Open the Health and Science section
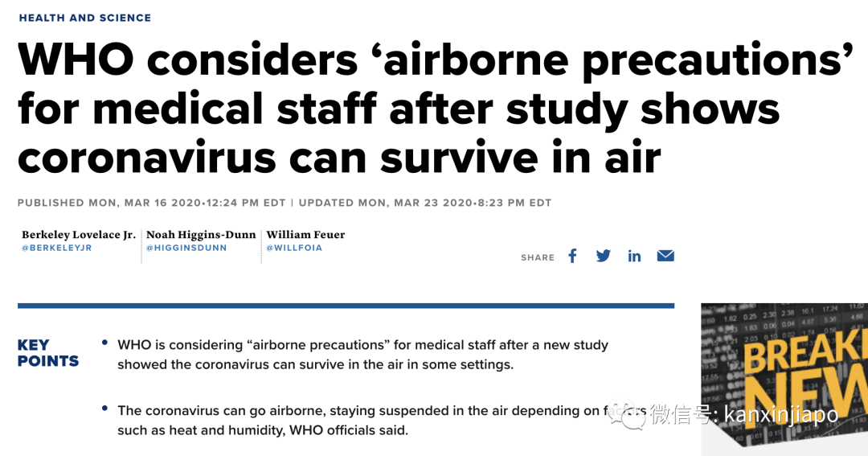 pos(84,18)
